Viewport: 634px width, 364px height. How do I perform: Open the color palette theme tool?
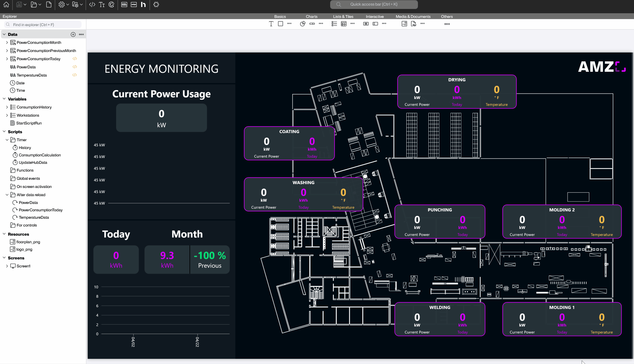pos(111,4)
